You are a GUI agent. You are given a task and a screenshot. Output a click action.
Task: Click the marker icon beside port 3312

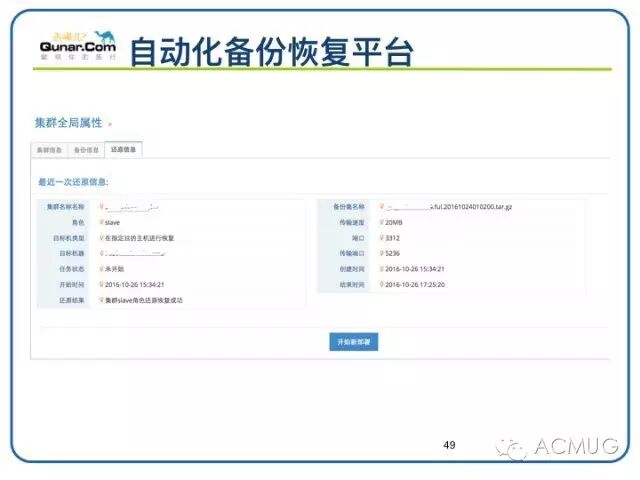pos(382,238)
